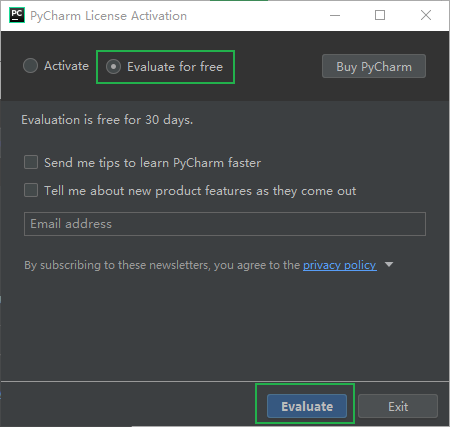Image resolution: width=450 pixels, height=427 pixels.
Task: Click the 'Evaluate for free' label text
Action: [x=175, y=67]
